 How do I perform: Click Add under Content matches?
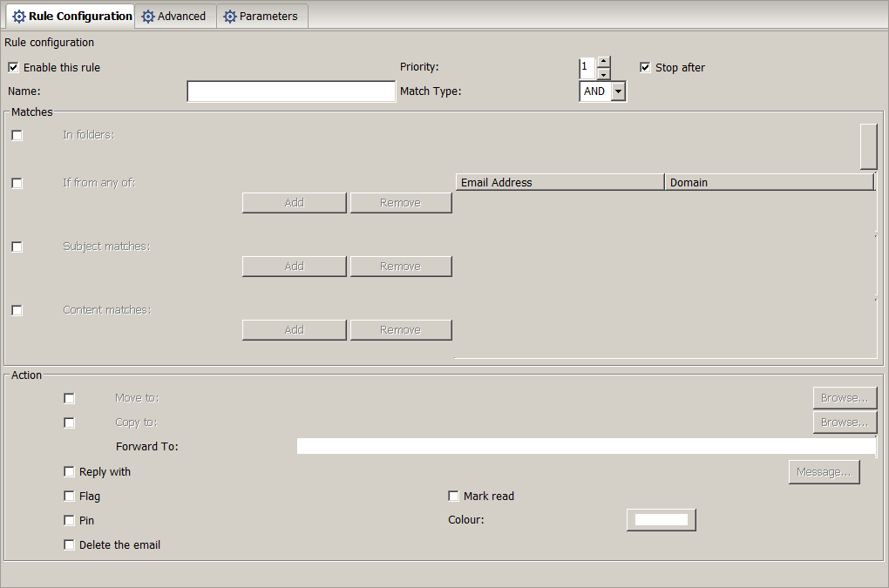[295, 329]
